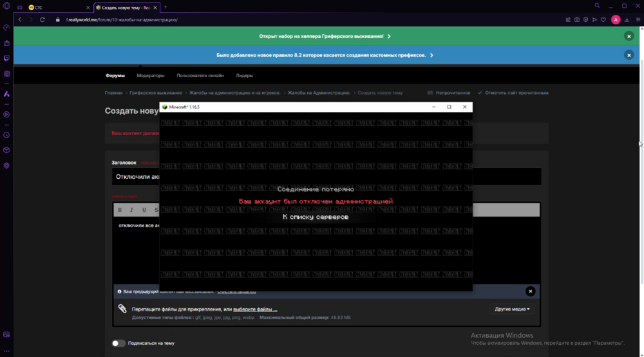644x357 pixels.
Task: Open sidebar three-dots more options
Action: click(6, 351)
